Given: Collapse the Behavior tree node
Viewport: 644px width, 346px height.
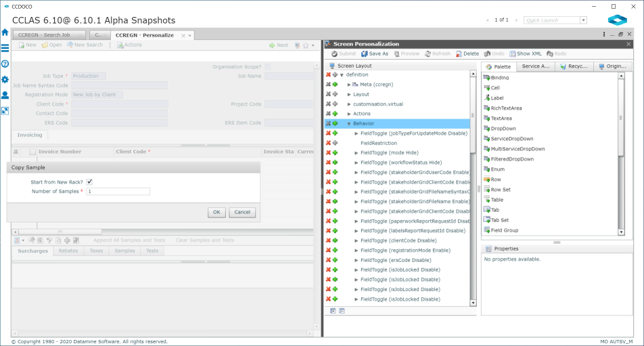Looking at the screenshot, I should click(349, 123).
